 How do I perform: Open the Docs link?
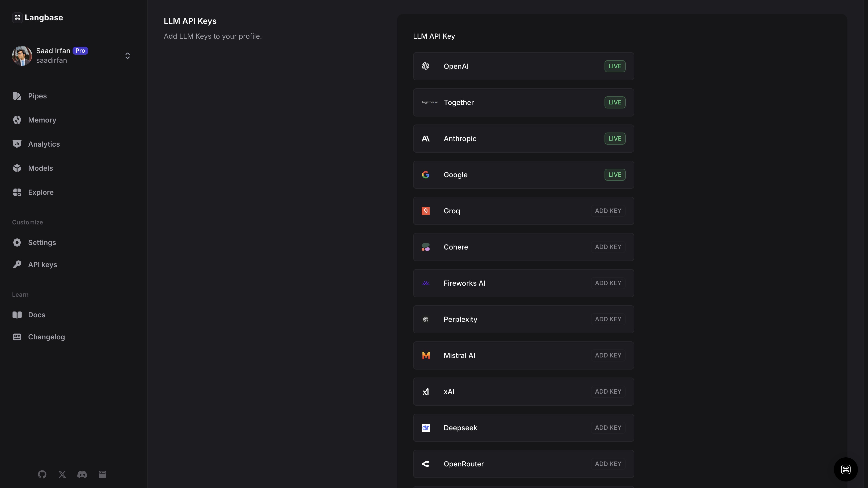(36, 315)
